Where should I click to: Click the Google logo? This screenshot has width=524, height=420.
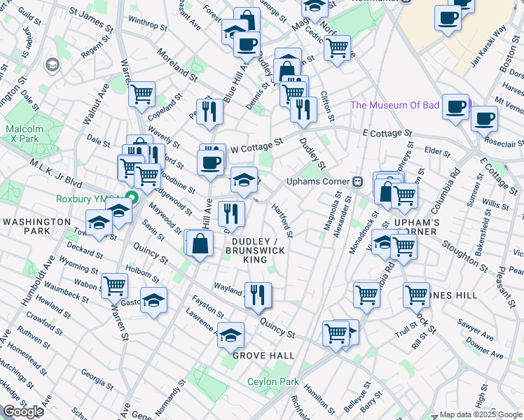(x=24, y=412)
